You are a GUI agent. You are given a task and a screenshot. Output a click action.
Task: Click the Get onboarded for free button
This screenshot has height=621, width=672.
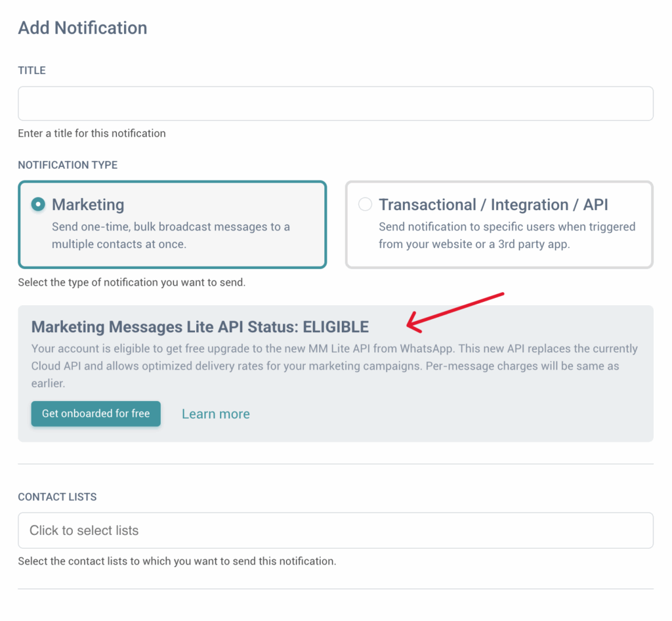tap(96, 414)
